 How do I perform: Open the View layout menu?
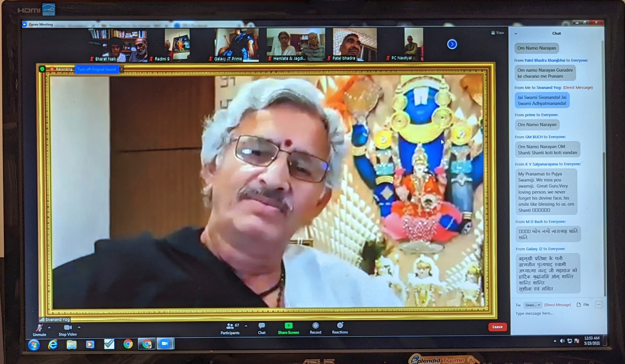pyautogui.click(x=497, y=33)
